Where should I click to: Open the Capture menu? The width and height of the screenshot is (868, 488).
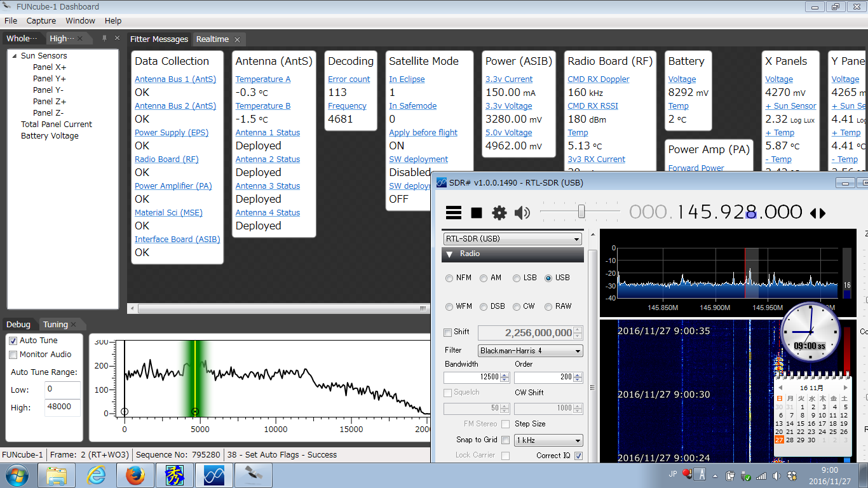pyautogui.click(x=41, y=21)
